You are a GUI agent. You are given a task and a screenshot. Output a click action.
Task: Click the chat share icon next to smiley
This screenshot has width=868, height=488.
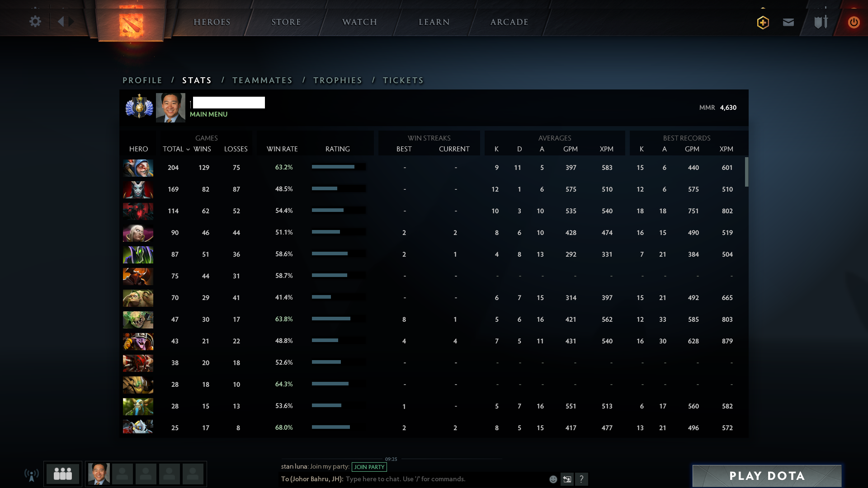pos(567,479)
